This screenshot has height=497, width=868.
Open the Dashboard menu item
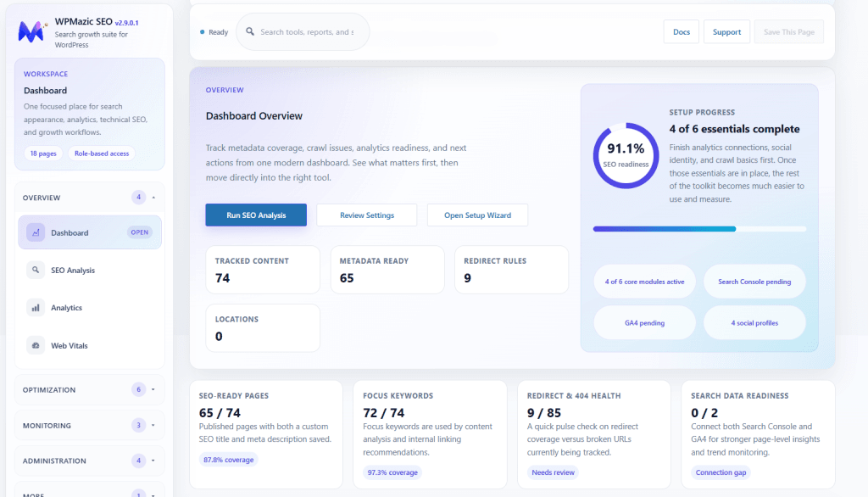pyautogui.click(x=90, y=232)
